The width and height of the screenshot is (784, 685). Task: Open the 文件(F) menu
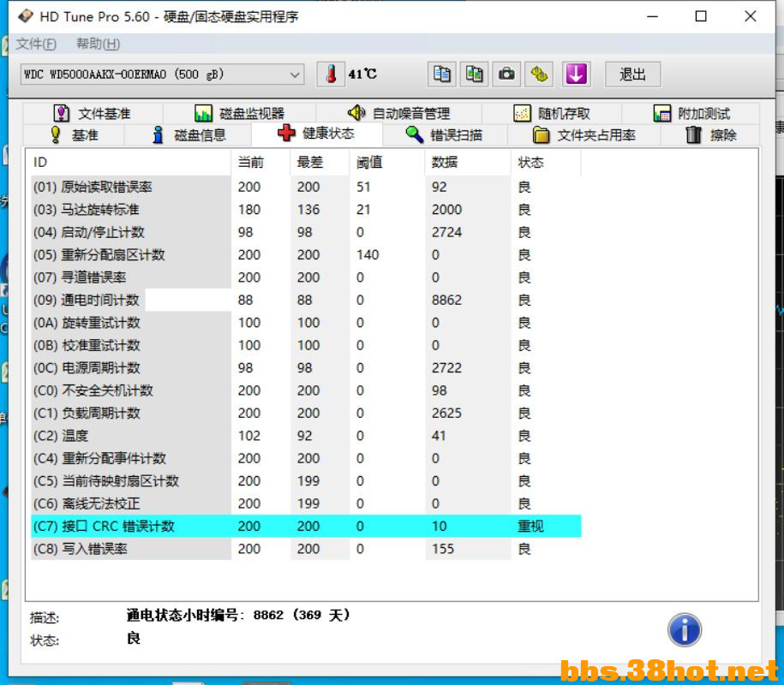36,44
